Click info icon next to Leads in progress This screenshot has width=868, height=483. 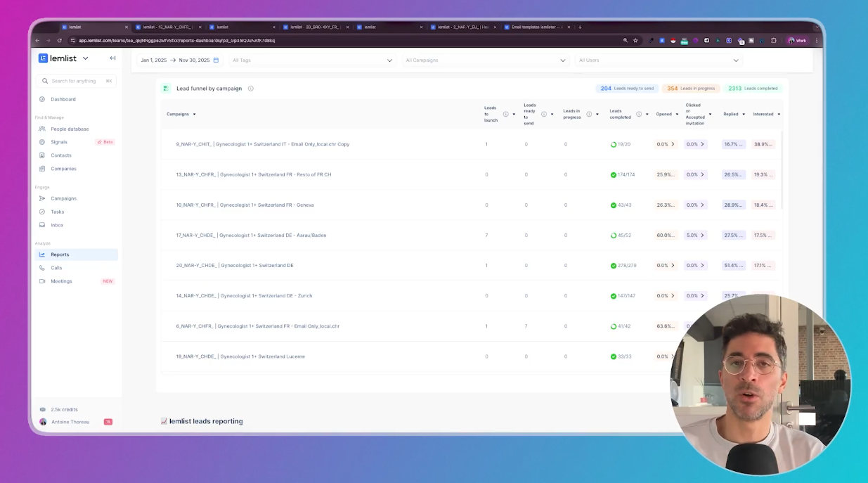point(589,114)
